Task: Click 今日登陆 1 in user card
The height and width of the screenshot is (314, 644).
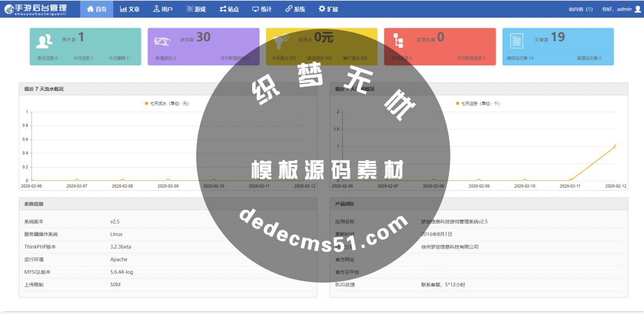Action: point(119,58)
